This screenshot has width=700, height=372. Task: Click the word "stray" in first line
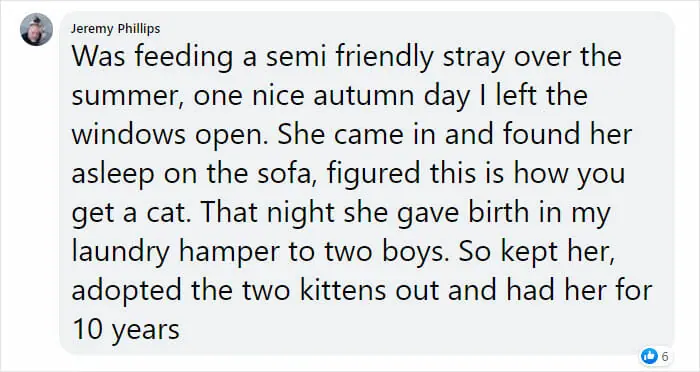[x=473, y=59]
